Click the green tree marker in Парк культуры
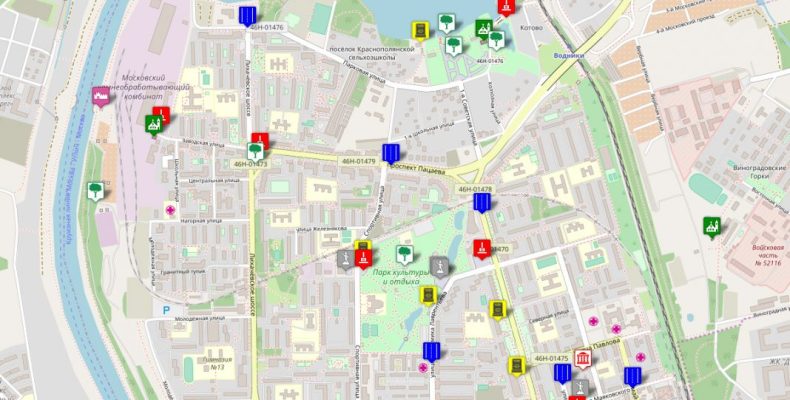The height and width of the screenshot is (400, 790). point(404,254)
